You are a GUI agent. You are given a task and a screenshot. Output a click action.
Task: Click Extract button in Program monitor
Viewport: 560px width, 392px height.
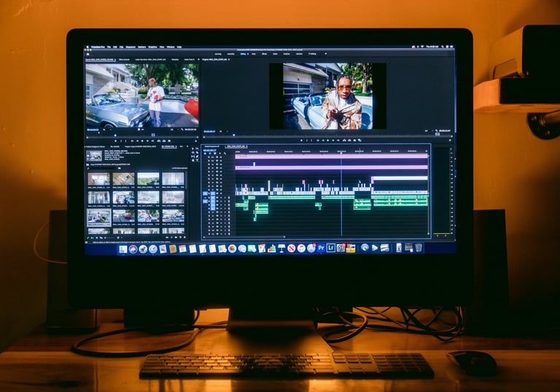coord(349,141)
